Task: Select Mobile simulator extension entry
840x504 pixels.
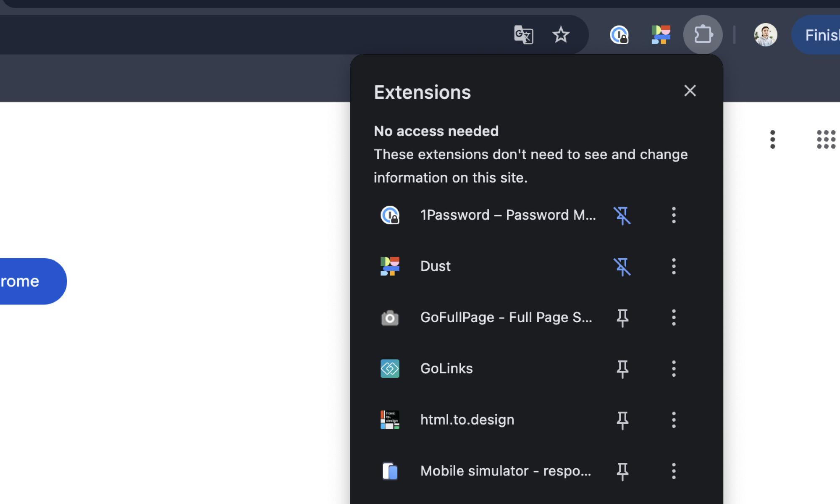Action: [x=505, y=471]
